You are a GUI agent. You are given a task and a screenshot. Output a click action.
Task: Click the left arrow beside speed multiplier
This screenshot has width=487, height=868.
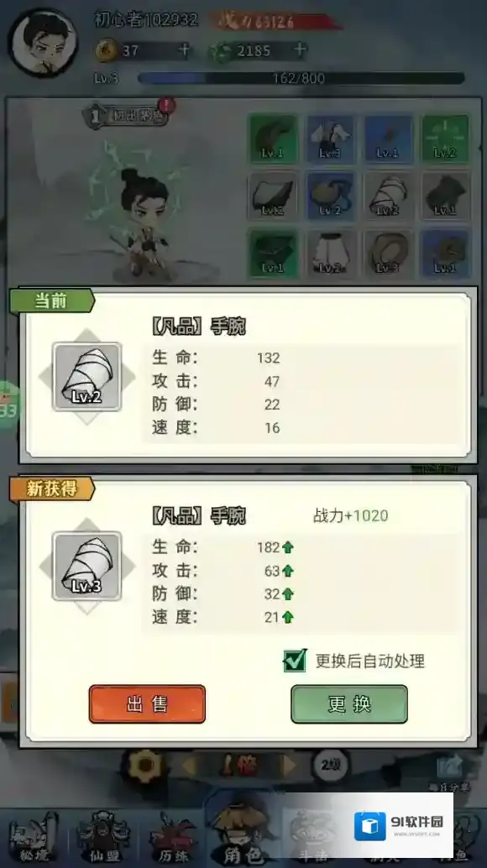(x=189, y=766)
